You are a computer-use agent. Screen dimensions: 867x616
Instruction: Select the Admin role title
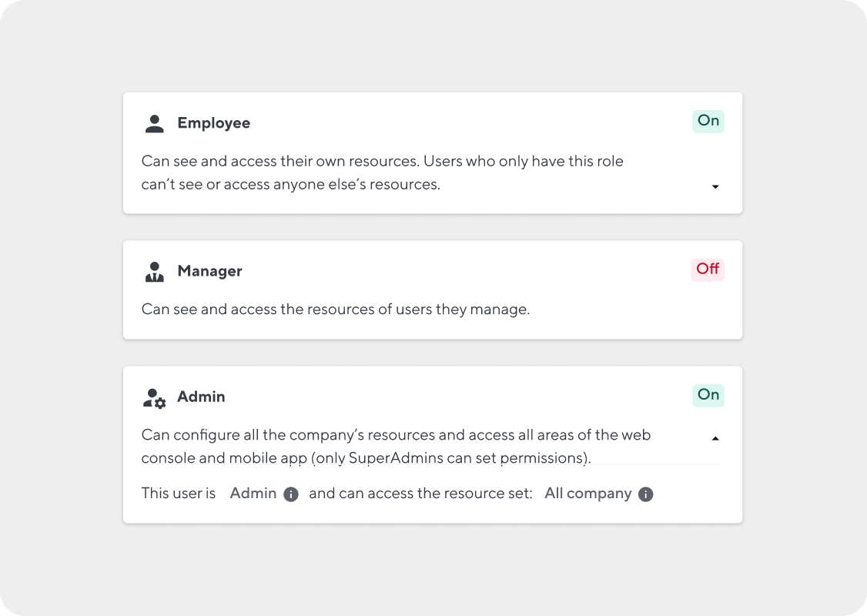coord(201,397)
